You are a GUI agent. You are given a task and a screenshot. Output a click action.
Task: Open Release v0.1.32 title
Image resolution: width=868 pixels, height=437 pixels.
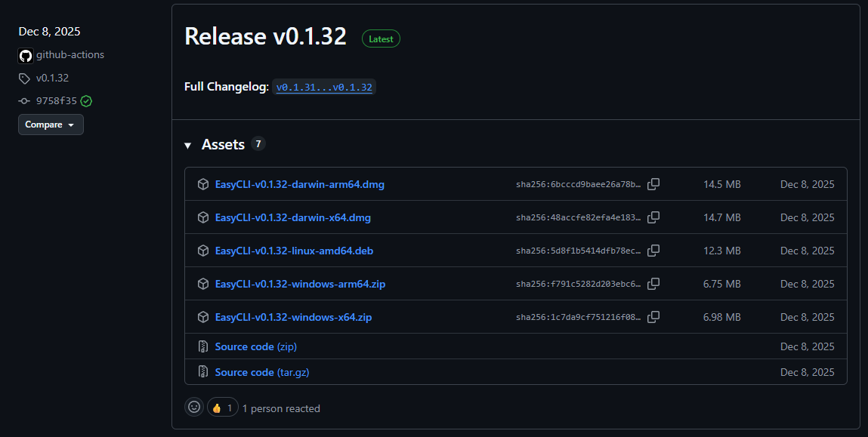click(x=265, y=36)
